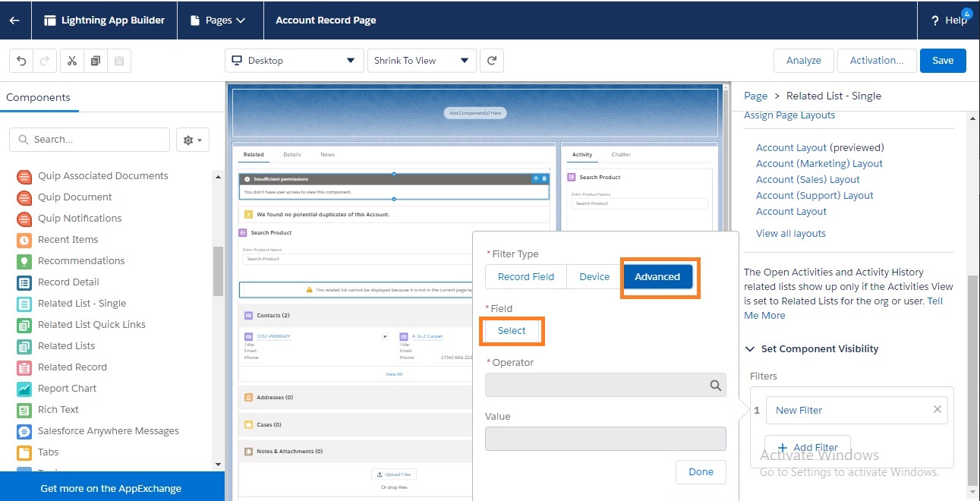
Task: Switch to Chatter tab on canvas
Action: pos(621,154)
